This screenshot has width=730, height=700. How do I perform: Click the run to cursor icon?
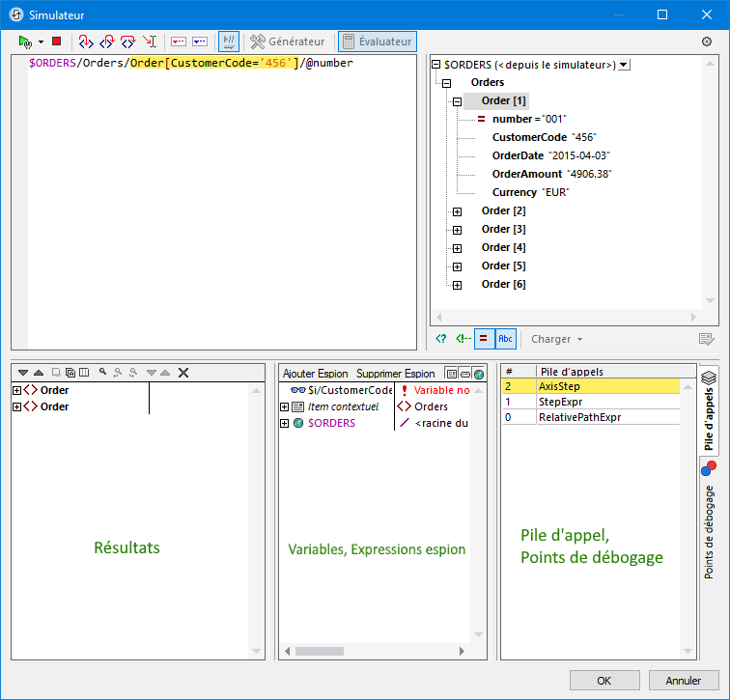[150, 42]
